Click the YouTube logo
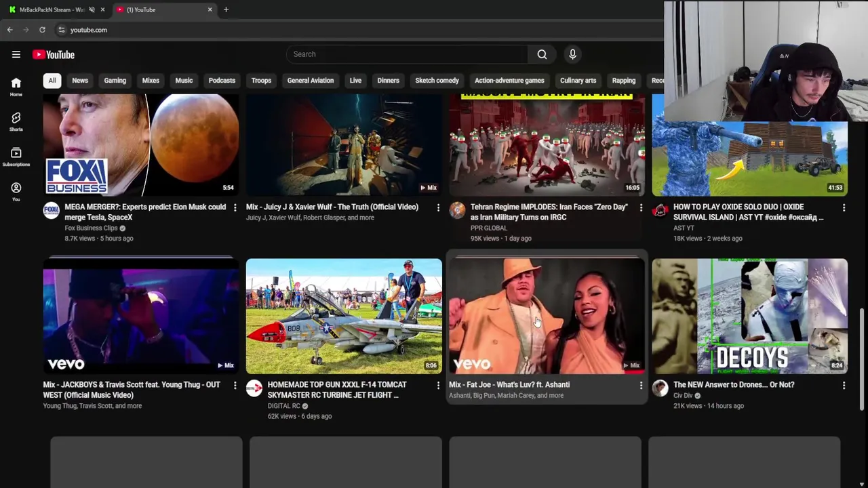 [54, 54]
